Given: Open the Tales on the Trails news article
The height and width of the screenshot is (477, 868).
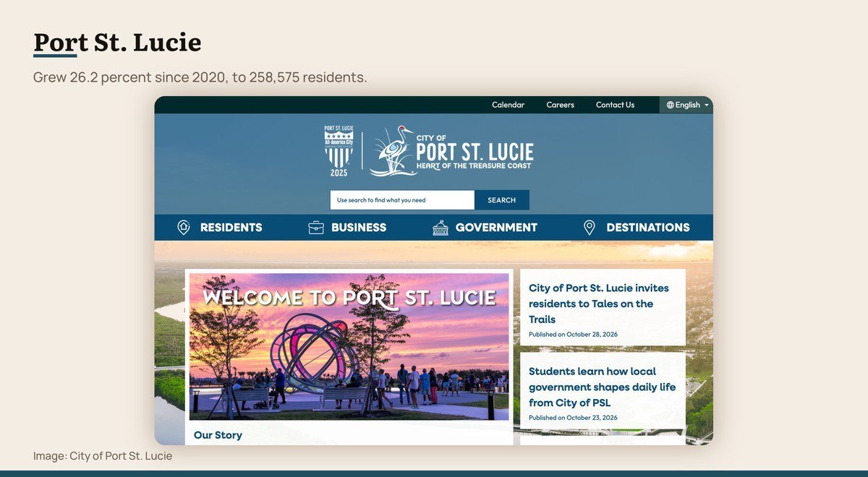Looking at the screenshot, I should pyautogui.click(x=599, y=304).
